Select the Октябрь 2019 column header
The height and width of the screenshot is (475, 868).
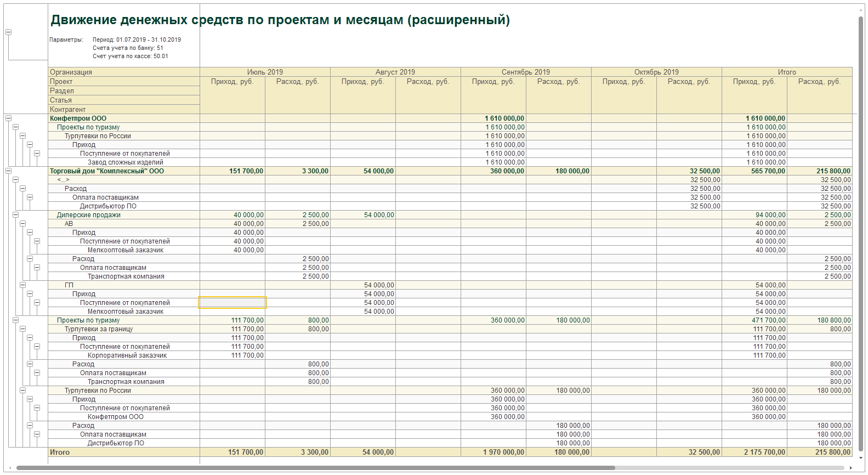656,72
